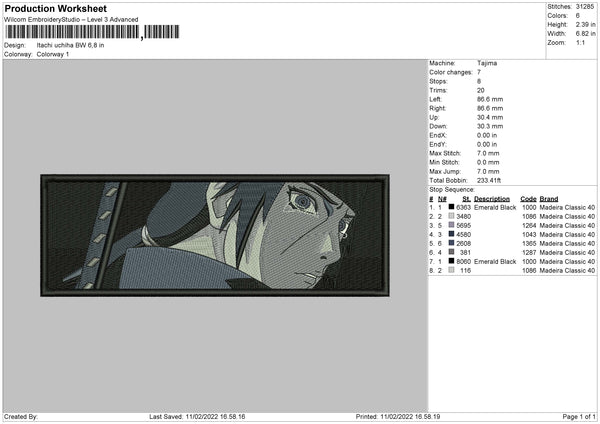Click the 'St.' column header
This screenshot has width=600, height=424.
point(466,199)
